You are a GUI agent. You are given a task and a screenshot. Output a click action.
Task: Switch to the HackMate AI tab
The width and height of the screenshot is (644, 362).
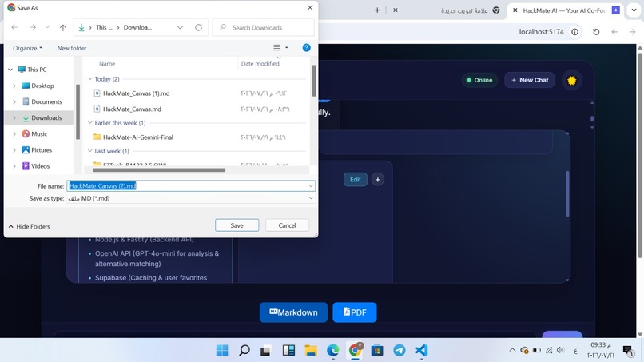(563, 10)
